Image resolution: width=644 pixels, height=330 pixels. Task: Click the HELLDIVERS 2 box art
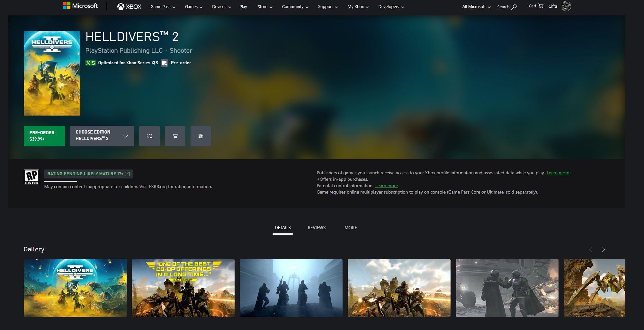click(52, 73)
